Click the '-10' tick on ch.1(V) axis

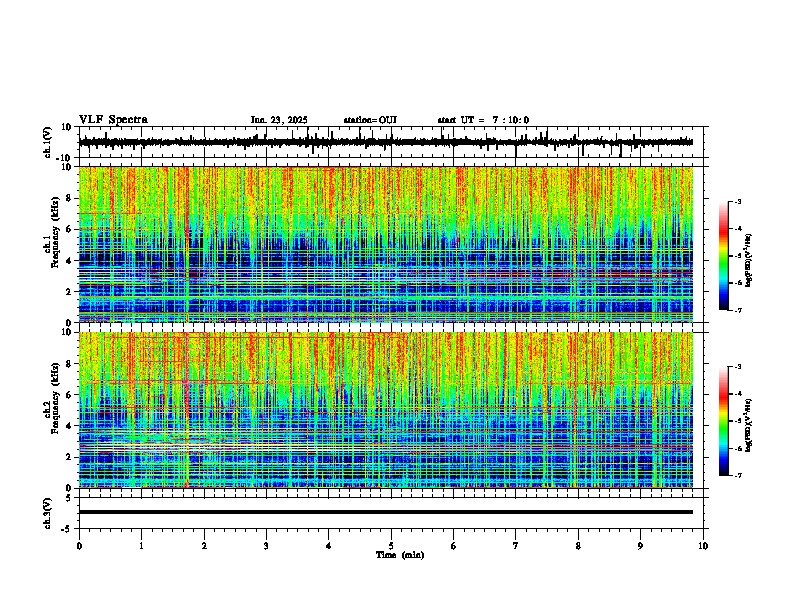point(65,158)
